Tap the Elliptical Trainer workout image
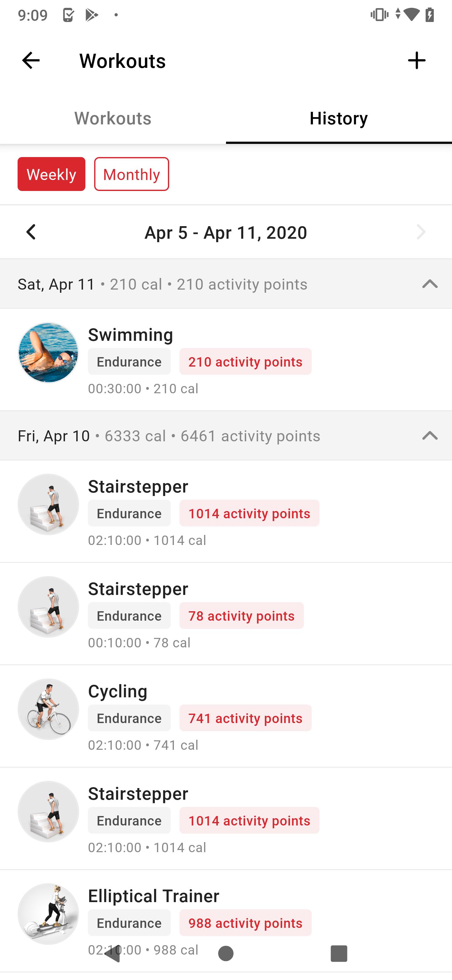 (x=48, y=914)
